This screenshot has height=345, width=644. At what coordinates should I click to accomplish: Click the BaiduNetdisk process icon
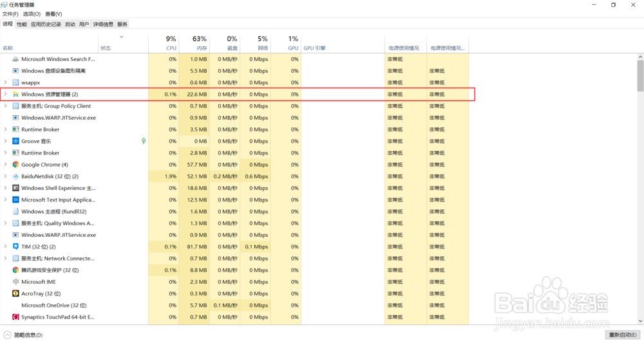pyautogui.click(x=15, y=176)
